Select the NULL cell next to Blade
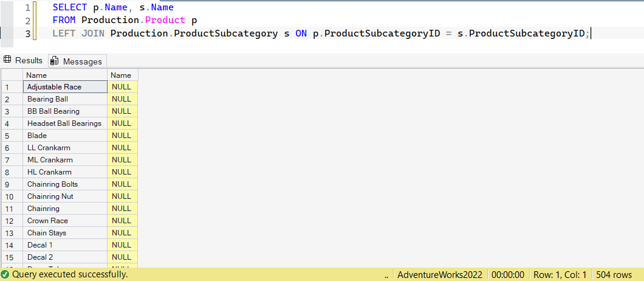644x281 pixels. coord(122,136)
